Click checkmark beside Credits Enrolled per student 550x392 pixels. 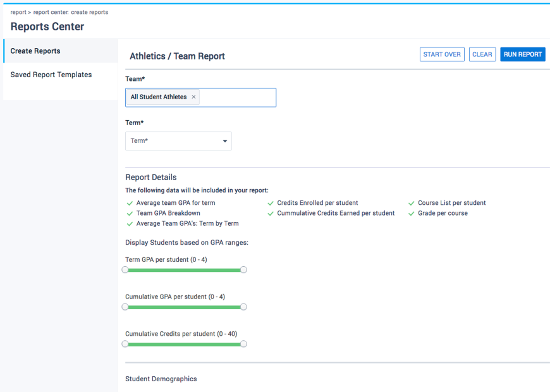pos(271,204)
